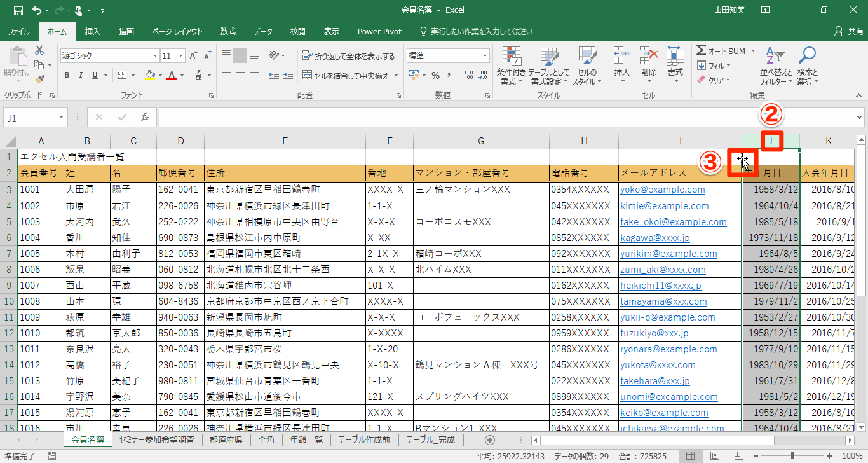Toggle Italic formatting
Image resolution: width=868 pixels, height=463 pixels.
coord(81,76)
